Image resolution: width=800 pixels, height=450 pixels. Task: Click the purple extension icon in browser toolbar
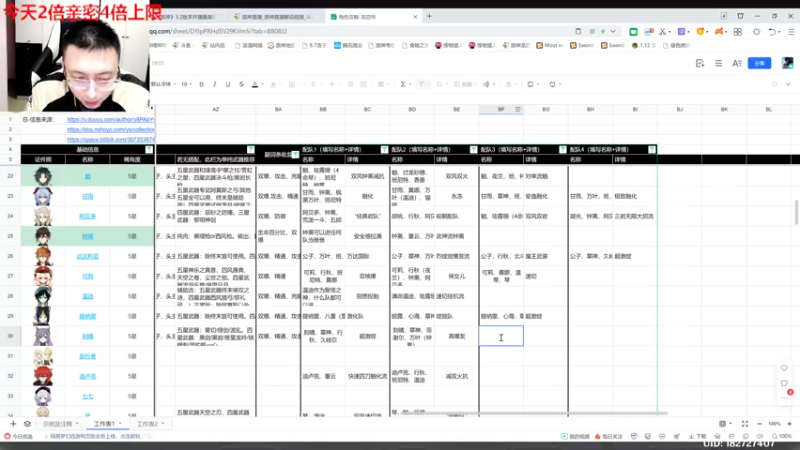point(681,32)
